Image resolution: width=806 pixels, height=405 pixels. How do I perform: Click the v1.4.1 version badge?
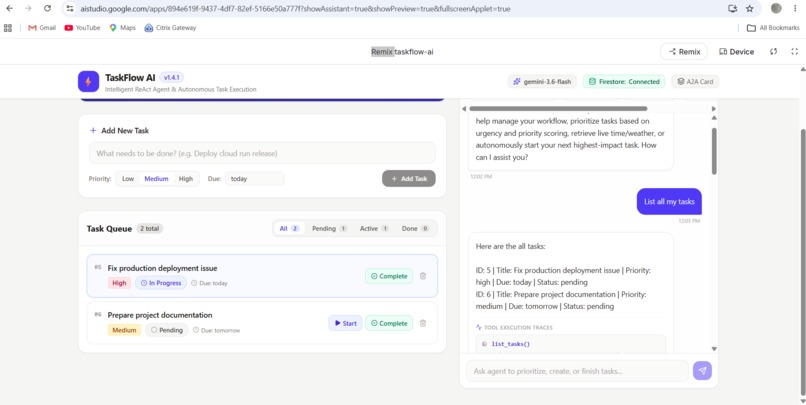(x=171, y=77)
